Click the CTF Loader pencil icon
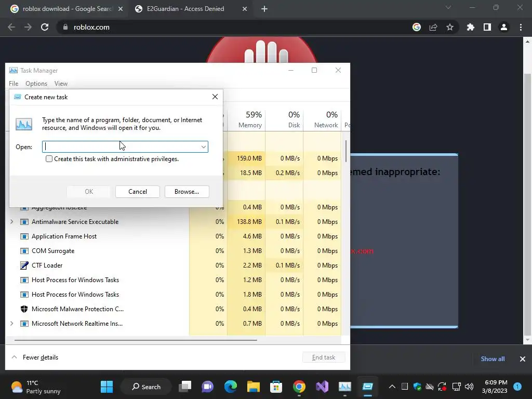532x399 pixels. (24, 265)
